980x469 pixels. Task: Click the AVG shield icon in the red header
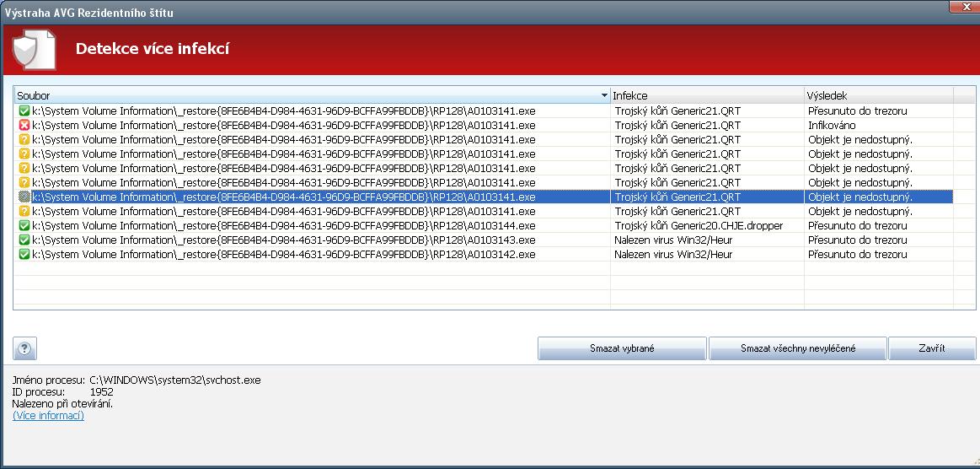click(x=34, y=50)
